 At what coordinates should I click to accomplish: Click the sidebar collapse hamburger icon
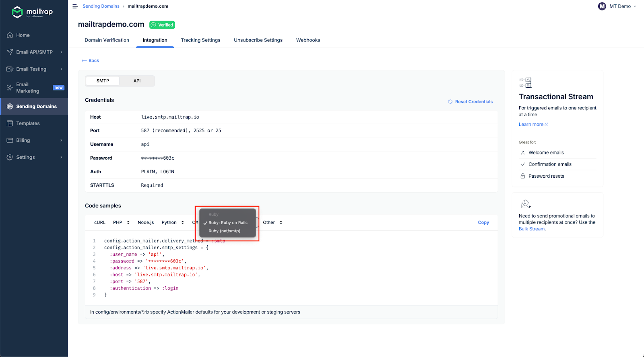pyautogui.click(x=75, y=6)
